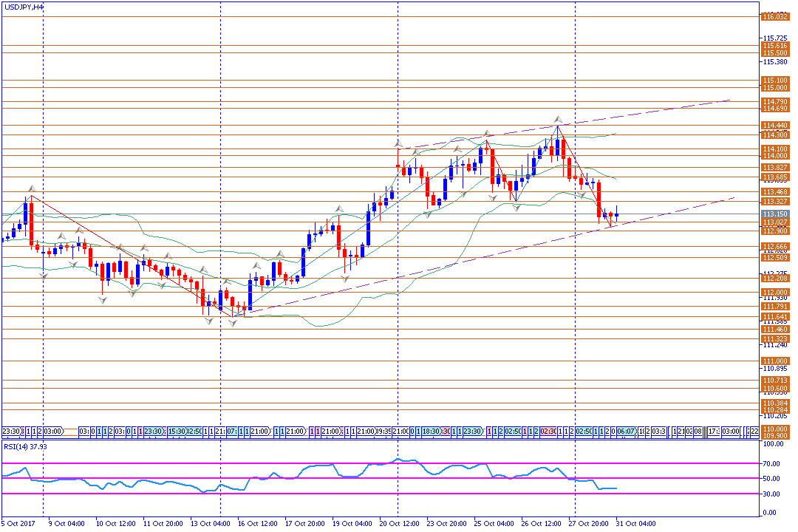Viewport: 798px width, 532px height.
Task: Select the 114.440 price level tag
Action: [x=775, y=125]
